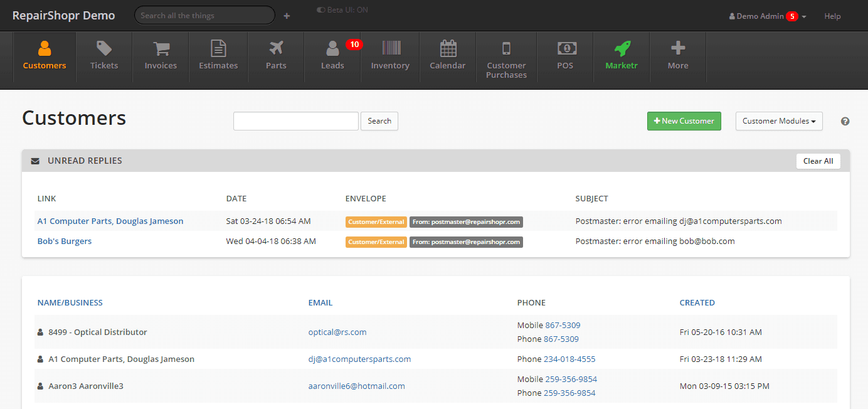
Task: Open the Calendar icon
Action: click(448, 49)
